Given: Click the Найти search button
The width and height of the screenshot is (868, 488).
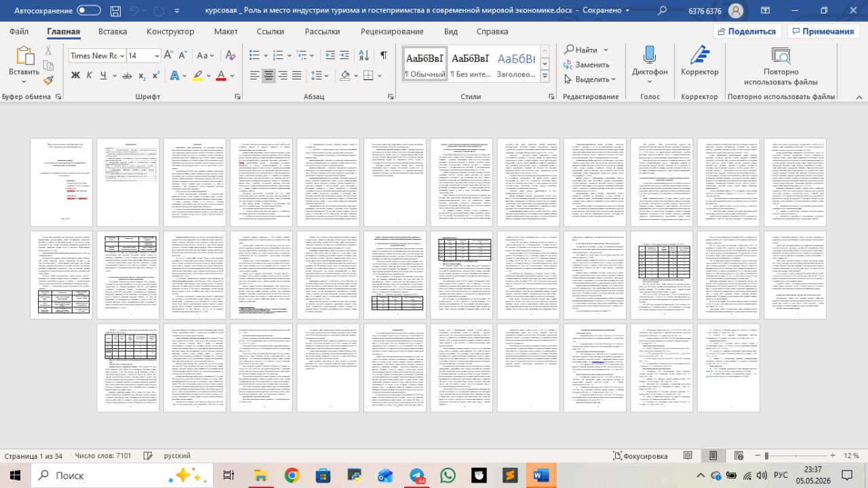Looking at the screenshot, I should (582, 50).
